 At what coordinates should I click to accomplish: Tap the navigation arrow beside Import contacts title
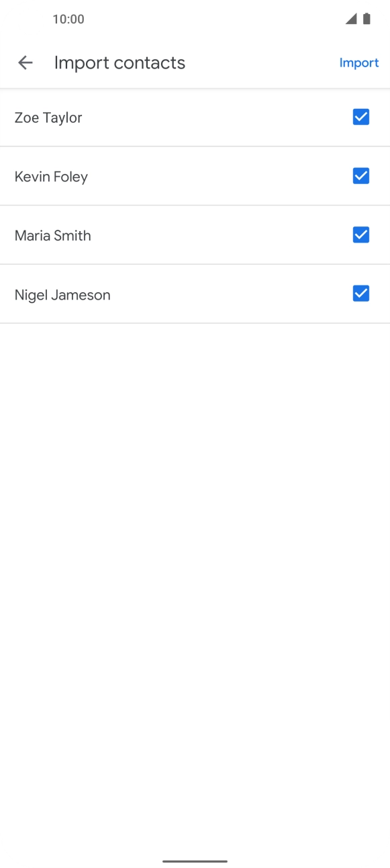[25, 62]
